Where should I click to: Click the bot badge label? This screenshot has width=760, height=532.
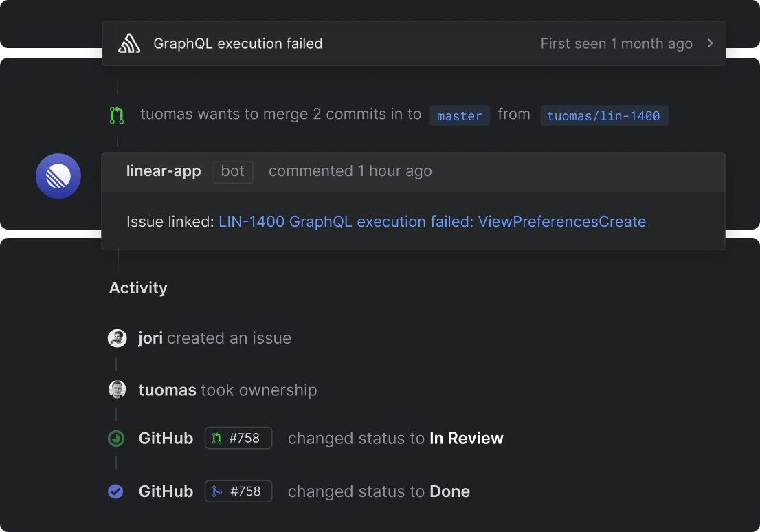233,172
